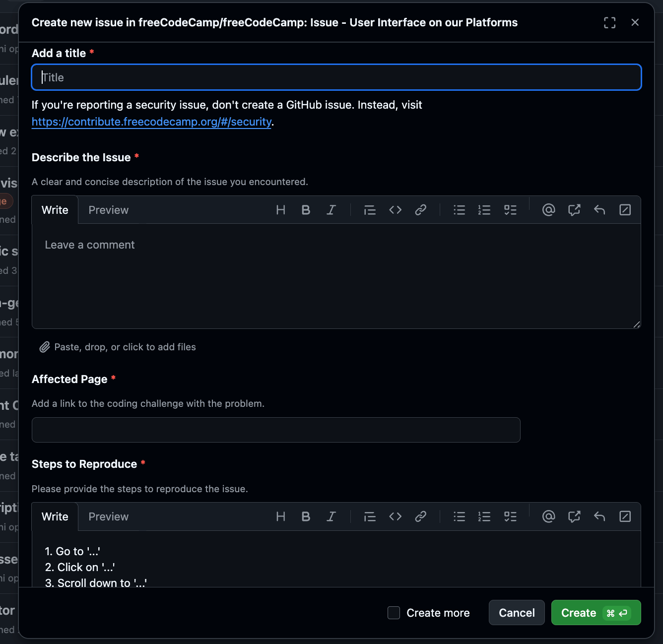
Task: Click the Cancel button
Action: 517,613
